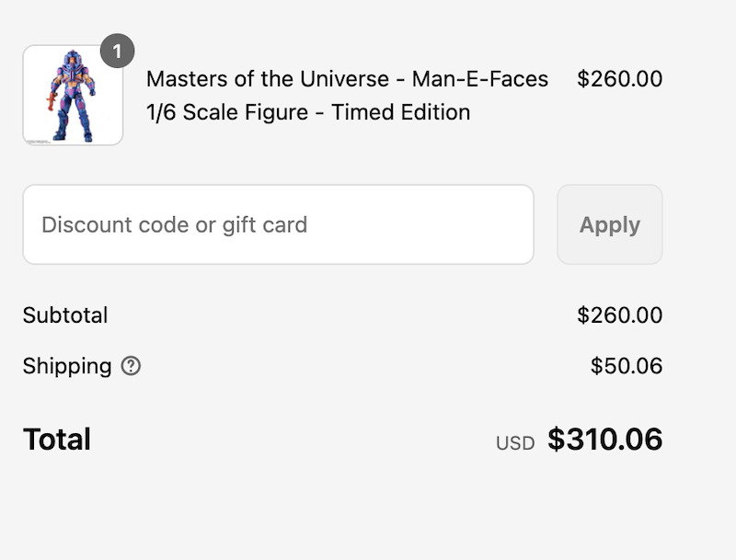
Task: Click the quantity badge showing 1
Action: click(x=117, y=51)
